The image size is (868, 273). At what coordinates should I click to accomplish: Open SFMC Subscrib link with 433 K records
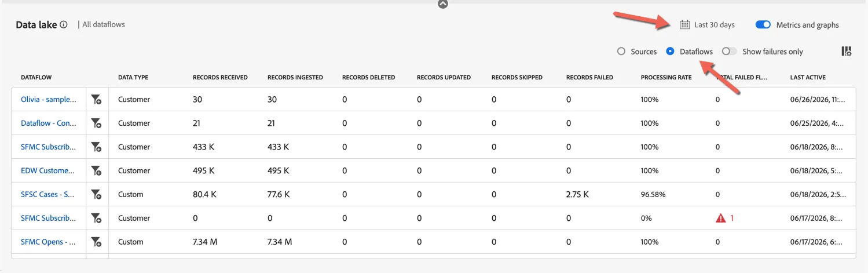click(x=49, y=147)
